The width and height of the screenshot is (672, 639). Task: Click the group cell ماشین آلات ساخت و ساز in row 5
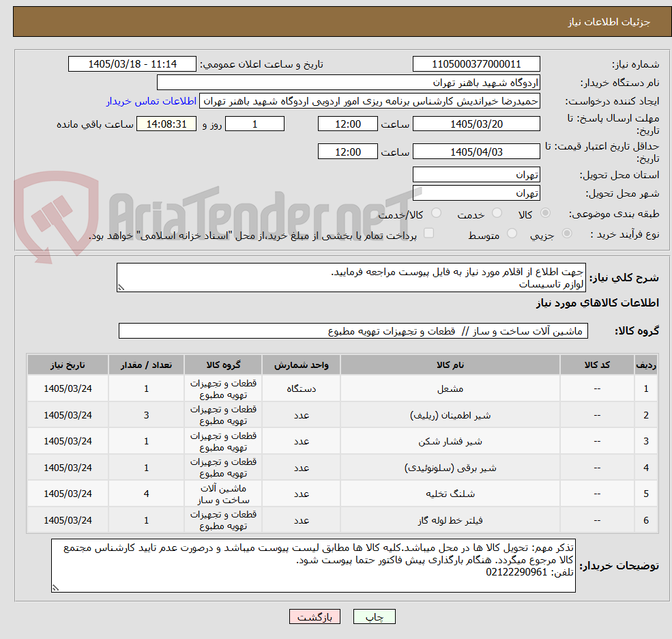[223, 494]
